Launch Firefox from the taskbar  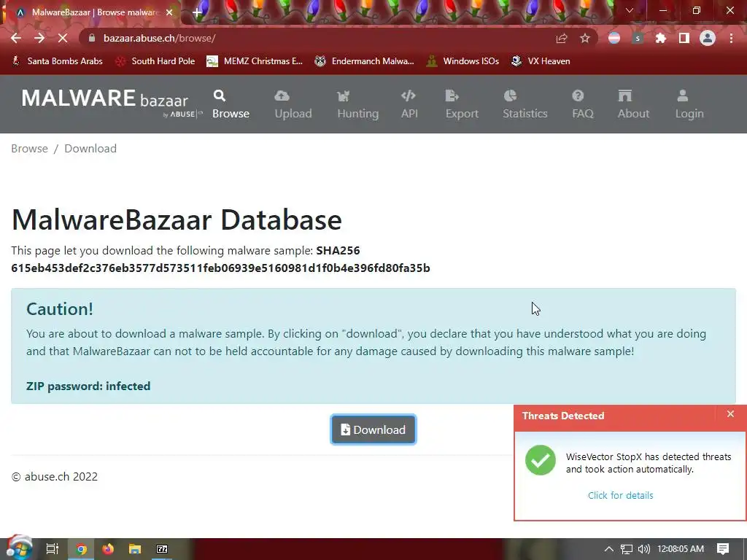(108, 549)
